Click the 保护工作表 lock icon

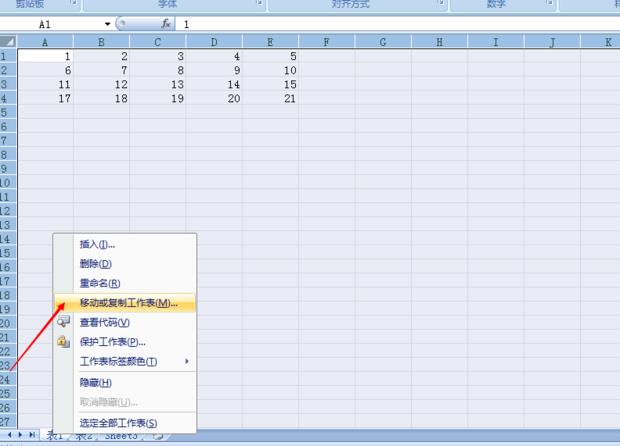(63, 342)
